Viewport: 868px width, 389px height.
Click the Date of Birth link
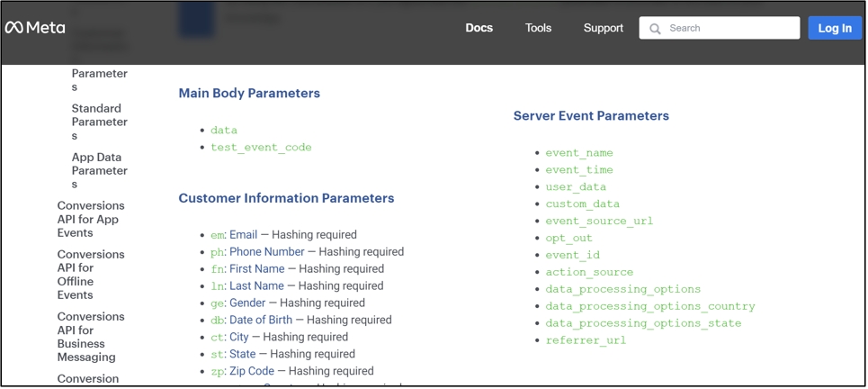pos(260,320)
